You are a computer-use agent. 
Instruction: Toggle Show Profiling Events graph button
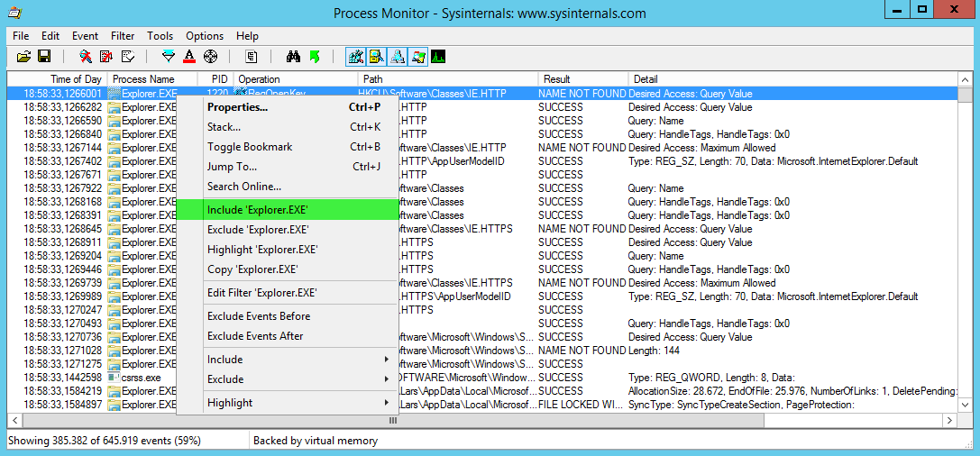pos(438,57)
